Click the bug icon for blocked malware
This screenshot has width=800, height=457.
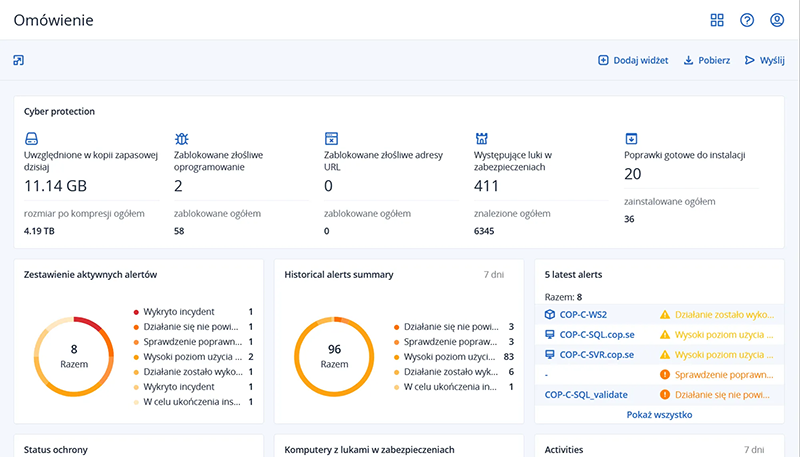[x=181, y=139]
